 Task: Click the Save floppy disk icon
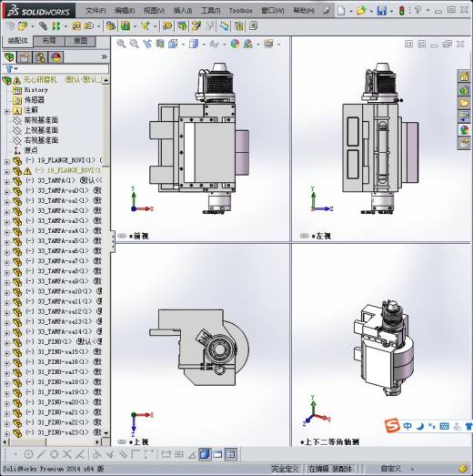382,11
